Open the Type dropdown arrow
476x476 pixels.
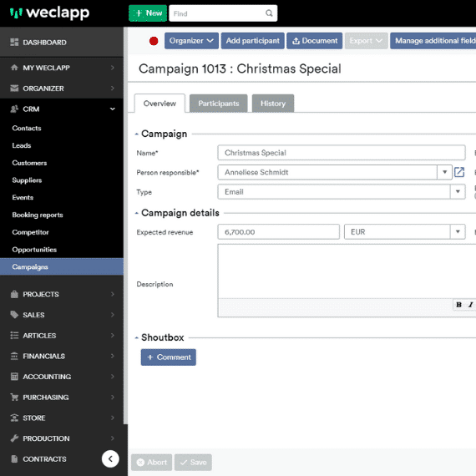(x=458, y=191)
